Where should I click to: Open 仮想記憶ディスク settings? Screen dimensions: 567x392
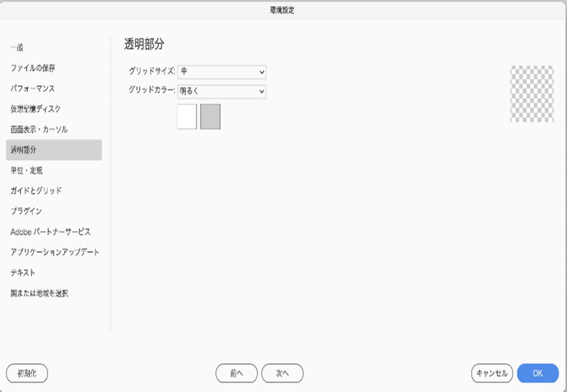coord(35,109)
